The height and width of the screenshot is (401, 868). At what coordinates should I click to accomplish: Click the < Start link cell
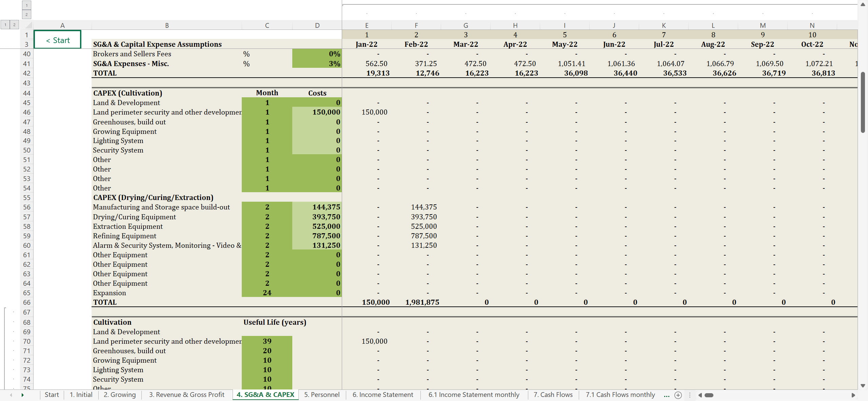58,40
